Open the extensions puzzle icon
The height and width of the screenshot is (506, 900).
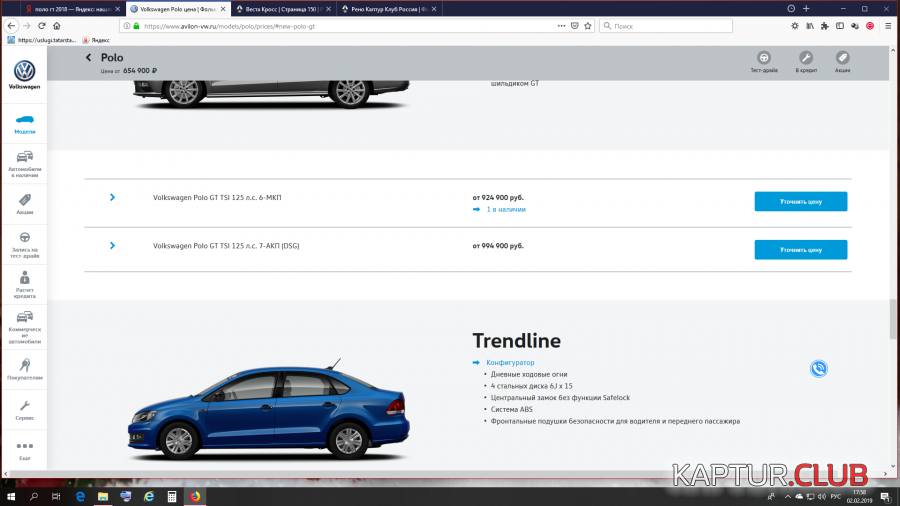click(x=825, y=26)
